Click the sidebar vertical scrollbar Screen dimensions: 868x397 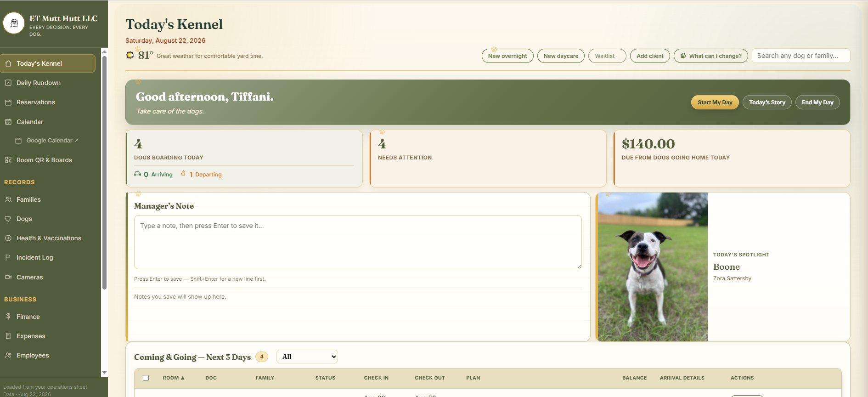point(104,172)
